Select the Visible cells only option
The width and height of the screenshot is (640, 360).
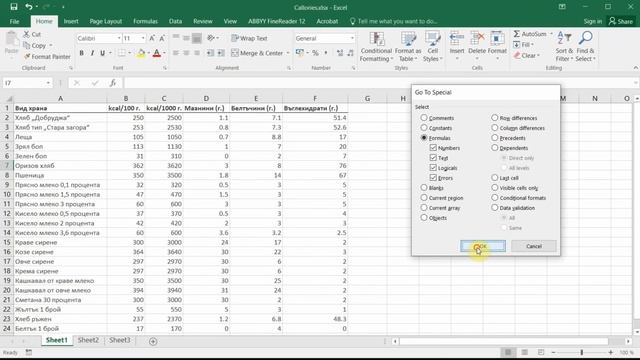point(495,188)
